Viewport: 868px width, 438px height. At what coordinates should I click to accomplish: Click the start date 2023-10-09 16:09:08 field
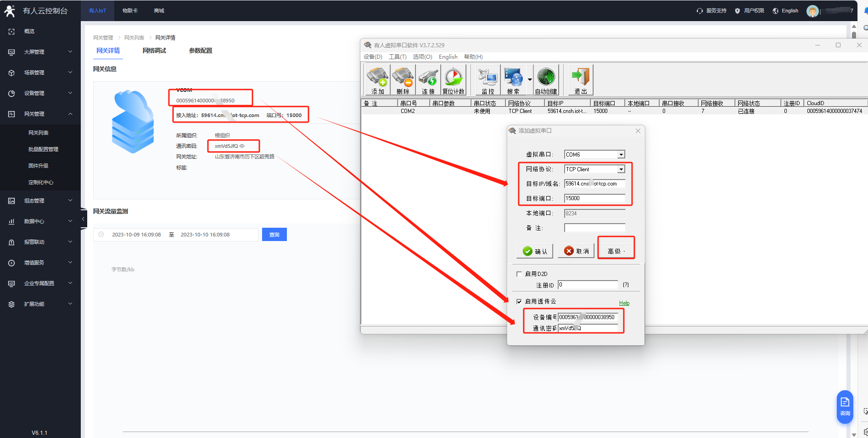[x=136, y=235]
